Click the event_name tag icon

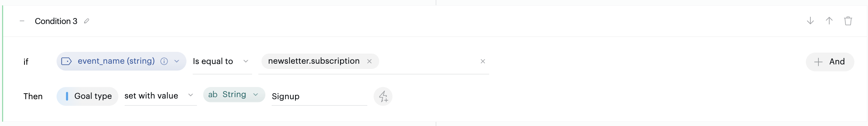(x=66, y=61)
